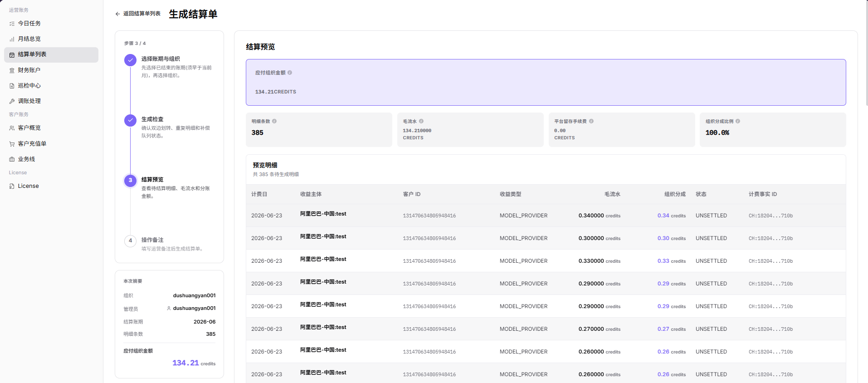Open 今日任务 in the sidebar
Screen dimensions: 868x383
pyautogui.click(x=51, y=24)
